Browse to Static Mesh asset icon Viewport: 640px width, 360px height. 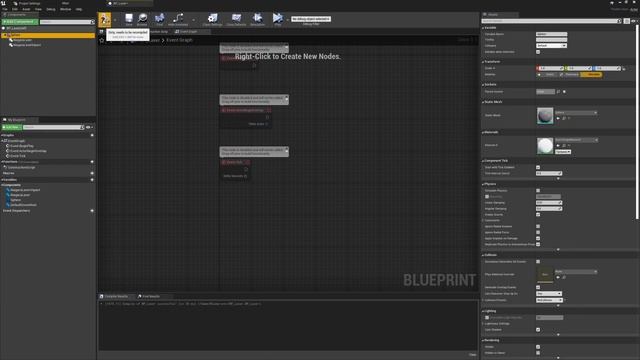[x=564, y=118]
